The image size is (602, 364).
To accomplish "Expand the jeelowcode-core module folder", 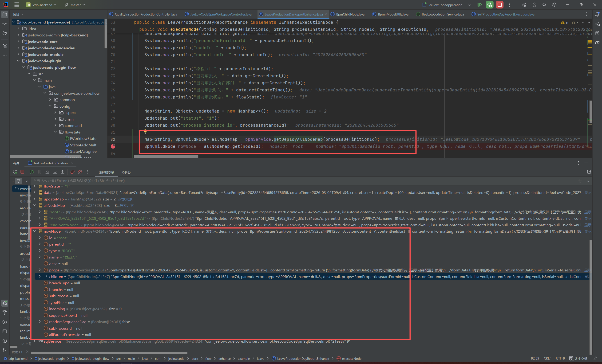I will click(x=18, y=42).
